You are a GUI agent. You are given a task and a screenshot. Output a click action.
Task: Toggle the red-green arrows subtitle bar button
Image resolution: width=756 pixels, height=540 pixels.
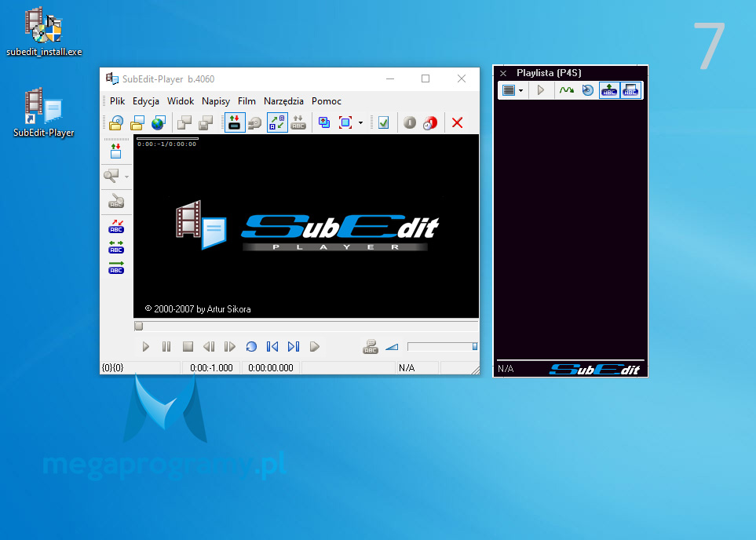(235, 122)
